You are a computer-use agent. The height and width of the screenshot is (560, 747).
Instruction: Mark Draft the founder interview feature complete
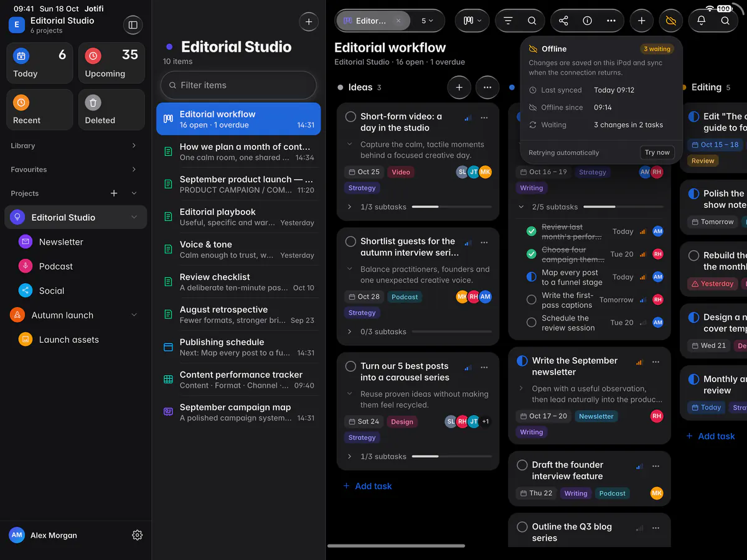522,465
